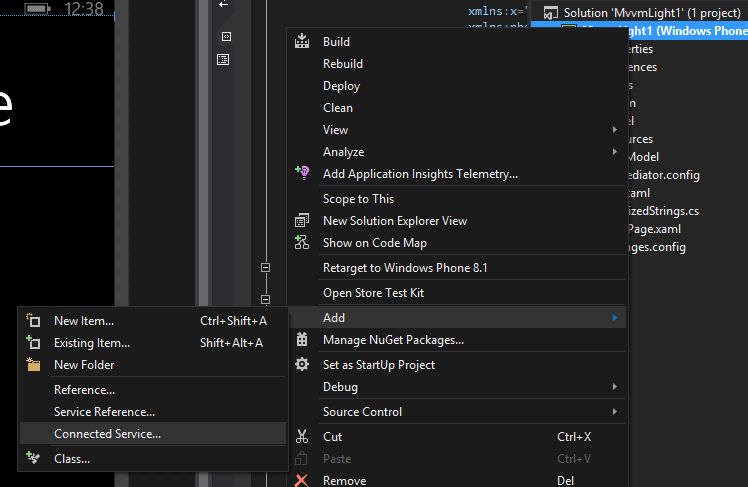This screenshot has width=748, height=487.
Task: Select Retarget to Windows Phone 8.1
Action: point(457,268)
